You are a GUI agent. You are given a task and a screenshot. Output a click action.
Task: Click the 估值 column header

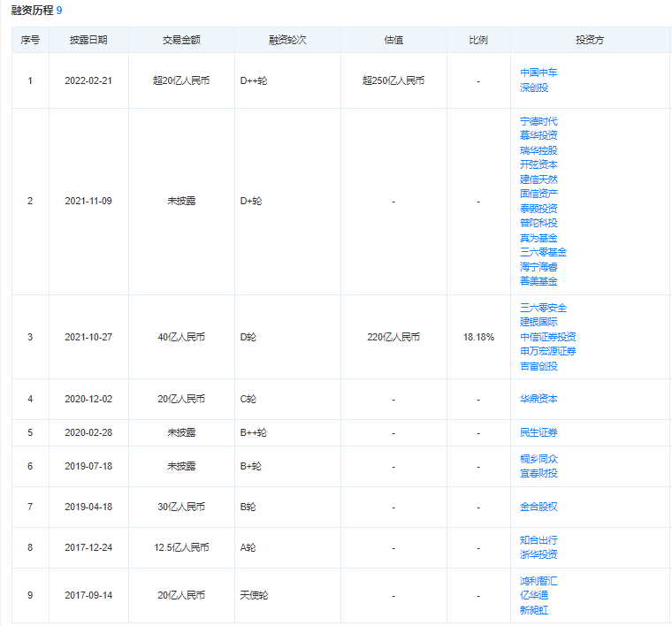[x=393, y=40]
